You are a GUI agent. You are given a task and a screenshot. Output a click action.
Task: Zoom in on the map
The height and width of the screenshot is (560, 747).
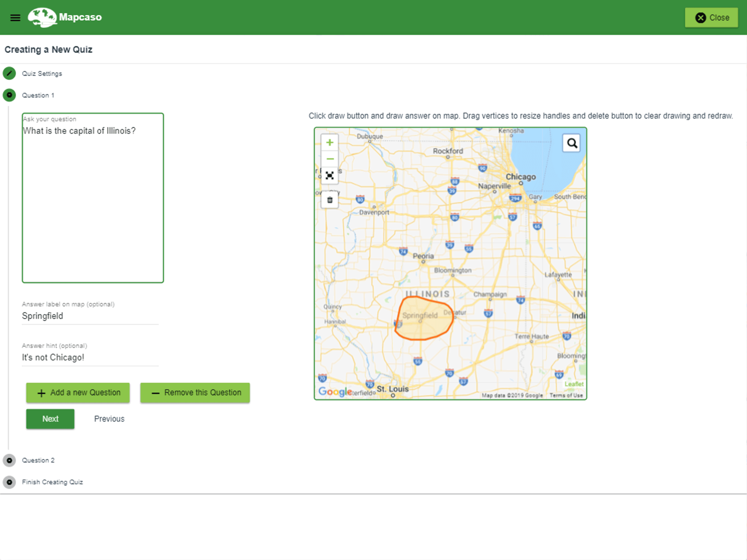[x=329, y=142]
